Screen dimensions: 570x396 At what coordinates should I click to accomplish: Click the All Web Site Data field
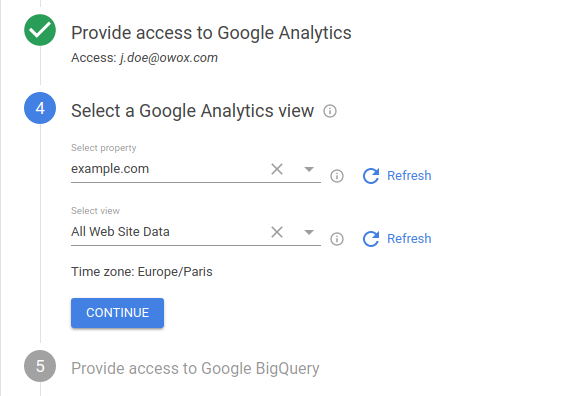point(196,232)
